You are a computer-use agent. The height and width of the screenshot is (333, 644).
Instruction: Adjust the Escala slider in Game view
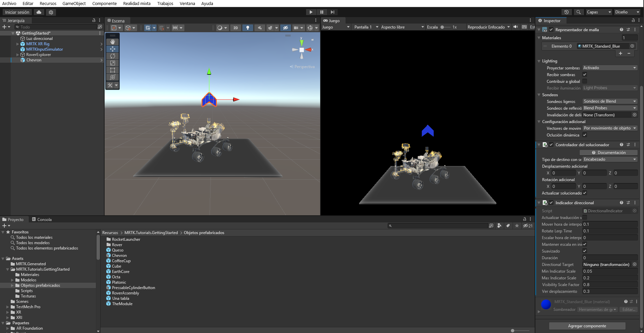tap(445, 27)
